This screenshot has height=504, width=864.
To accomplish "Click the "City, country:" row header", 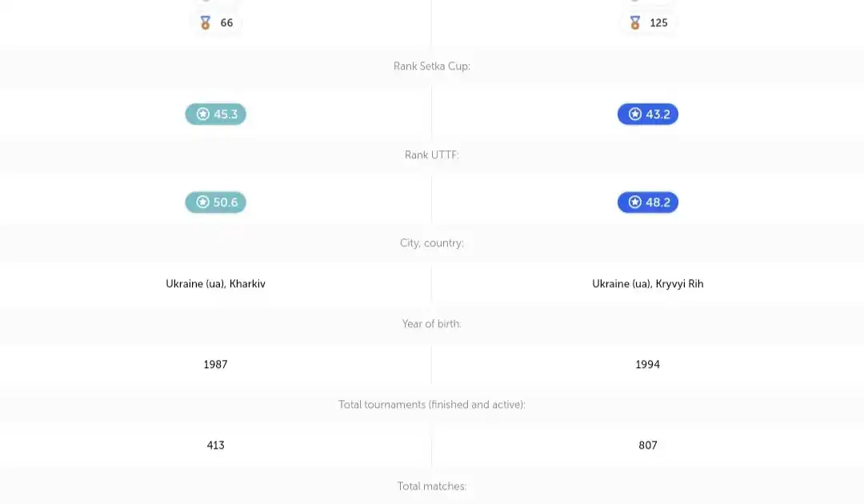I will pyautogui.click(x=432, y=243).
